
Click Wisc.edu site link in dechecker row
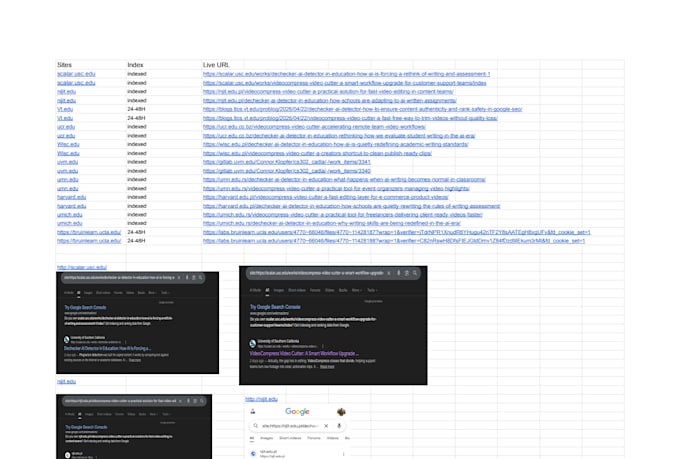68,144
